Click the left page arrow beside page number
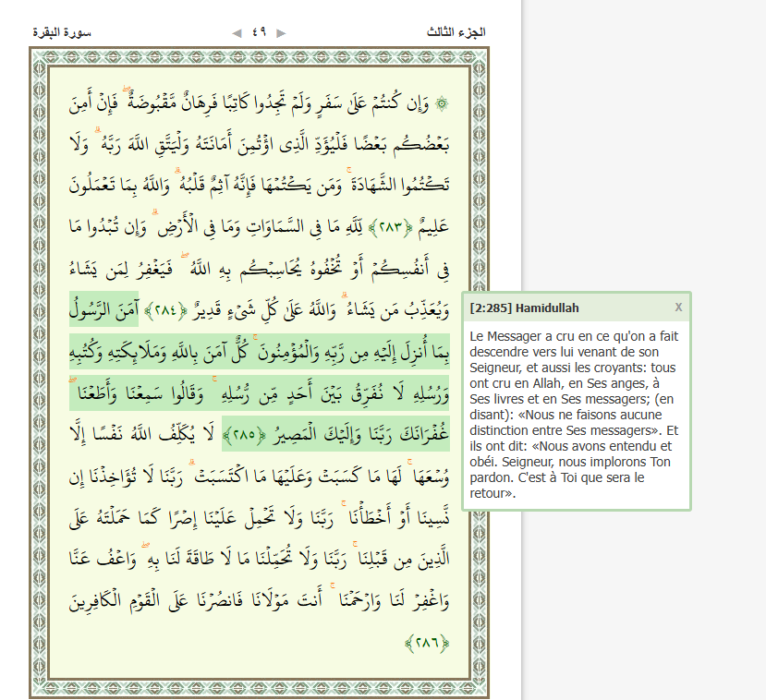Image resolution: width=766 pixels, height=700 pixels. point(237,32)
